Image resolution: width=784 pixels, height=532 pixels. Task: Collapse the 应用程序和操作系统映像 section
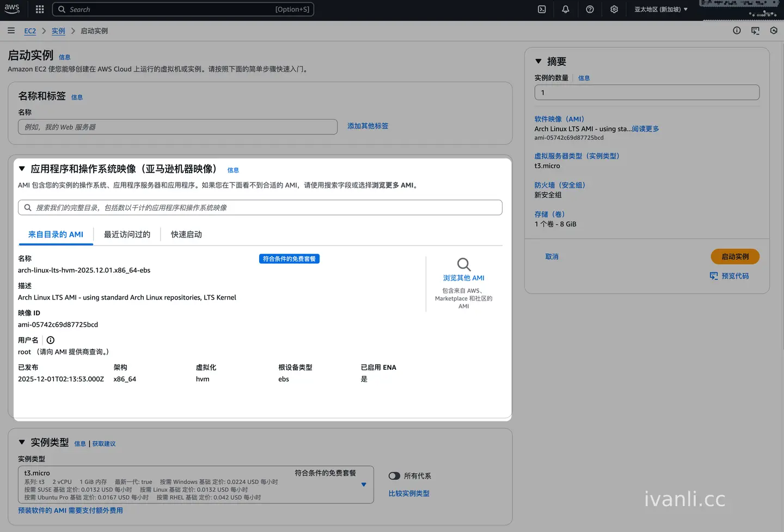click(x=22, y=169)
